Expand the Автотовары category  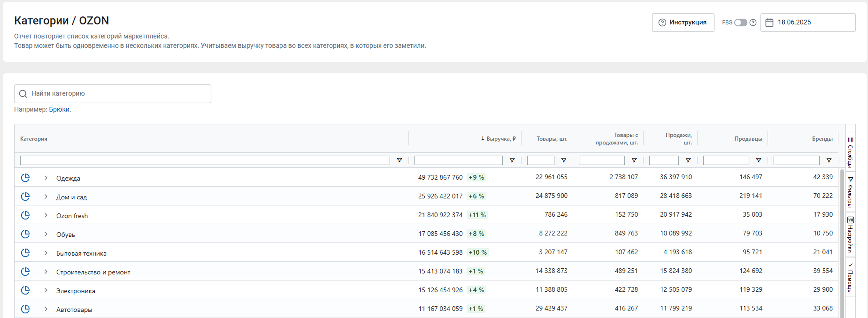click(46, 309)
